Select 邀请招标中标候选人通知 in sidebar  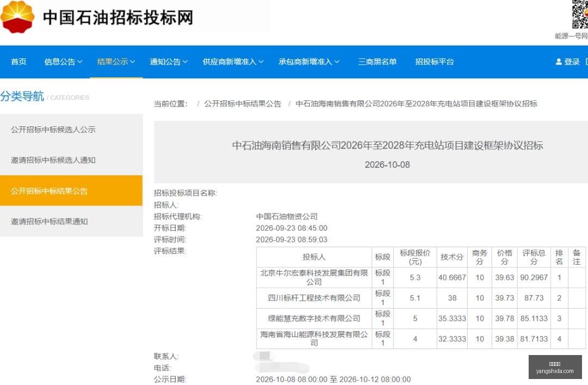(x=71, y=160)
